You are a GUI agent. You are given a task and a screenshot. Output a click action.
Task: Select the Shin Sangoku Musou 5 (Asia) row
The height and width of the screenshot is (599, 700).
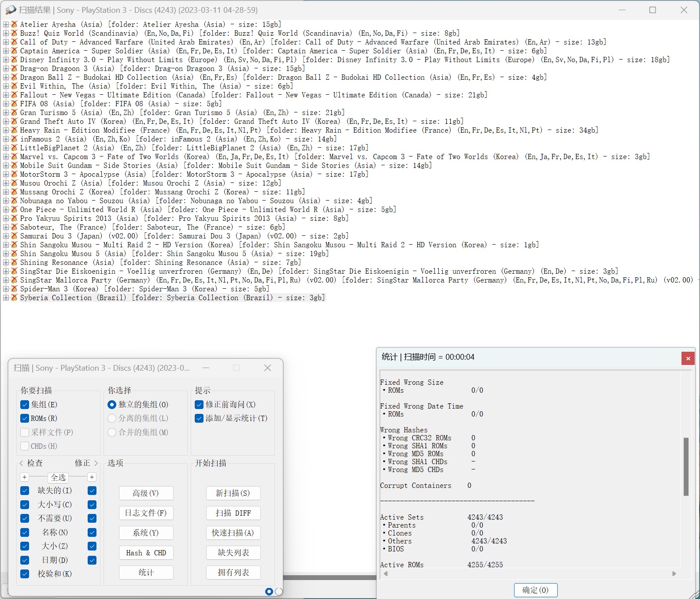coord(174,254)
